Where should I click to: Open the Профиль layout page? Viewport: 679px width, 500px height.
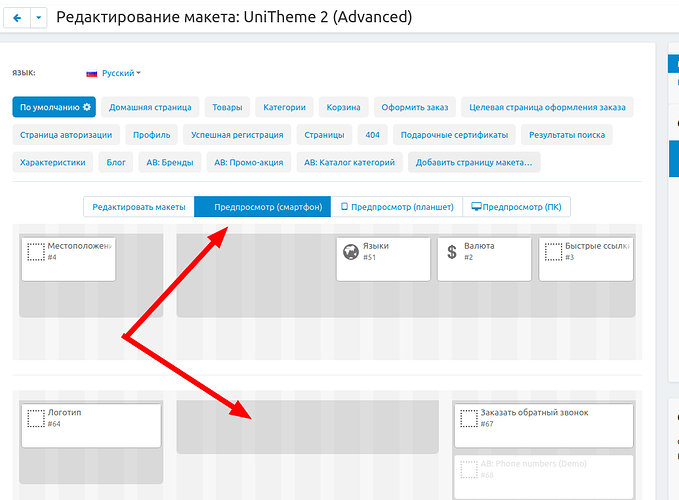[152, 135]
